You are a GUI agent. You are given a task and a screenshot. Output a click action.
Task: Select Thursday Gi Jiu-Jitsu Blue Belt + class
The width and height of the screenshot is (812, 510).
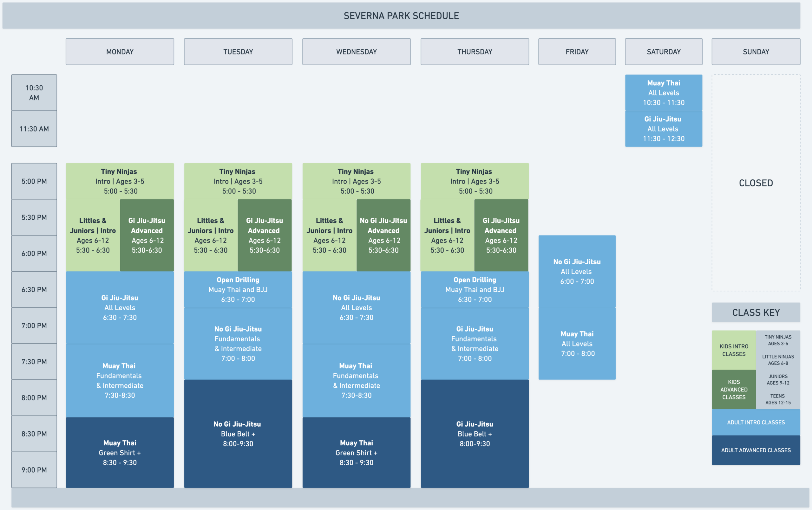(x=475, y=434)
